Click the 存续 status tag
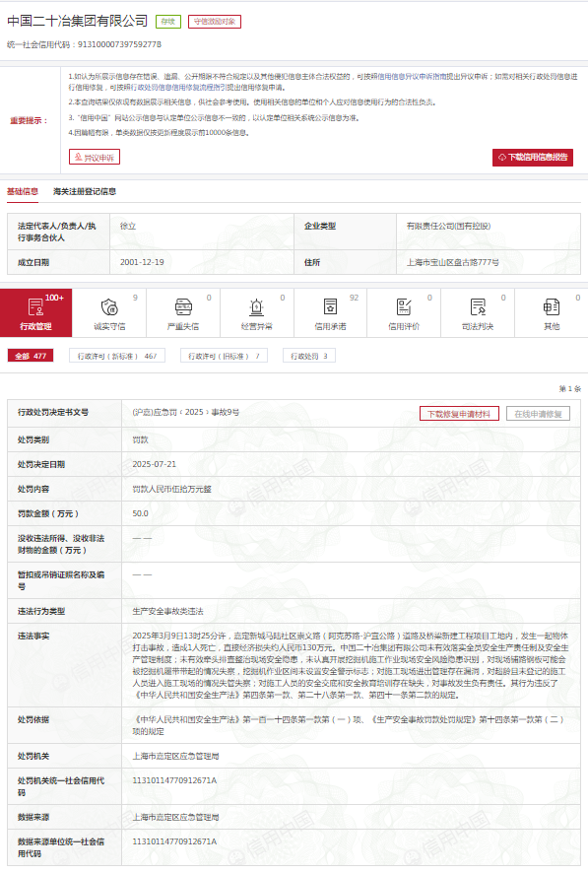 [x=168, y=22]
